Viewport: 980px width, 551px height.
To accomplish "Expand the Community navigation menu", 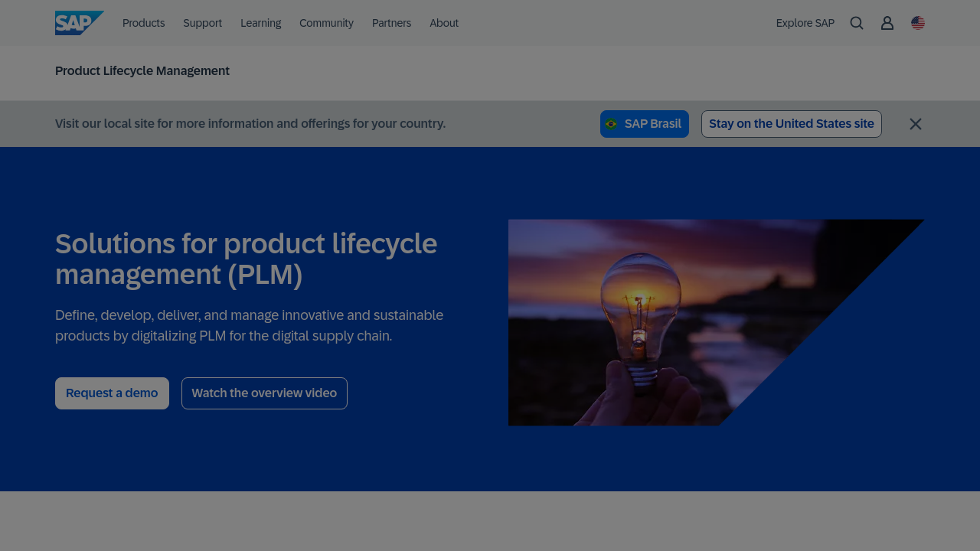I will pyautogui.click(x=326, y=23).
